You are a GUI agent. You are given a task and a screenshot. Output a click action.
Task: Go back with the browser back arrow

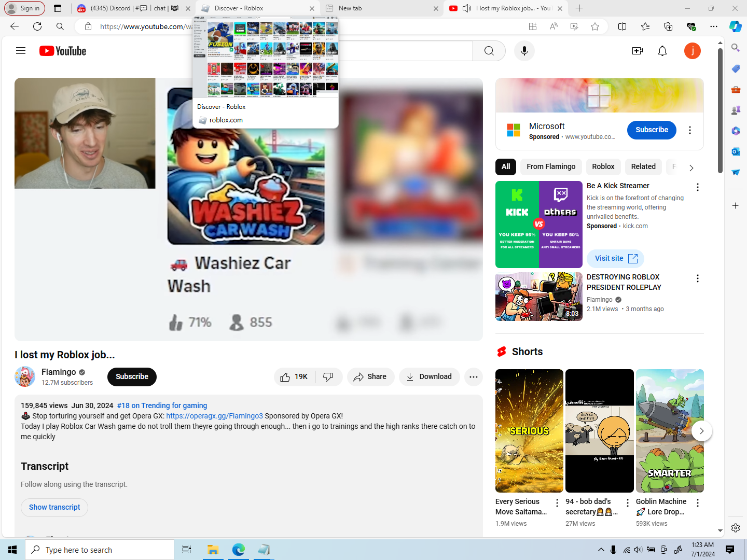(15, 26)
